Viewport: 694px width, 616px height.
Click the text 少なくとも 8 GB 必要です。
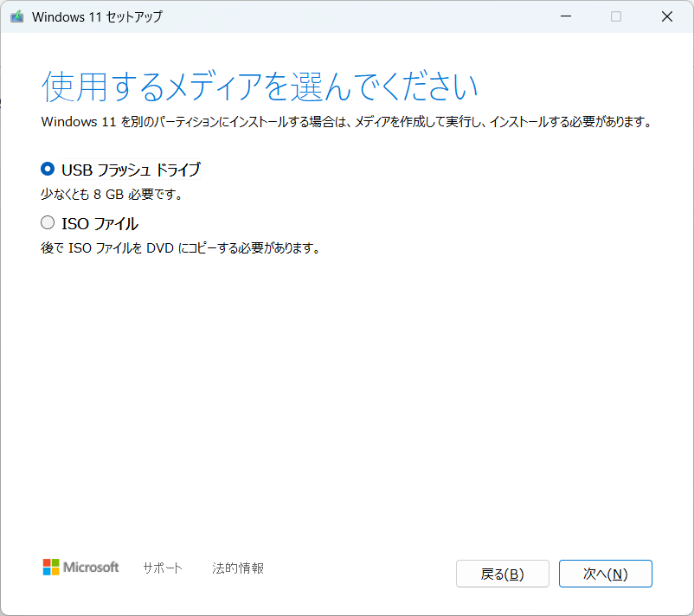[x=112, y=195]
